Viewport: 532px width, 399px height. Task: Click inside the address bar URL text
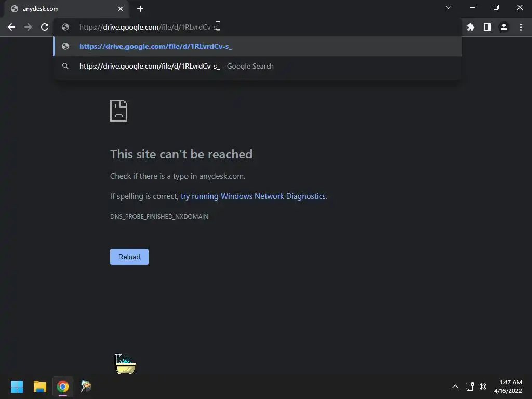149,27
